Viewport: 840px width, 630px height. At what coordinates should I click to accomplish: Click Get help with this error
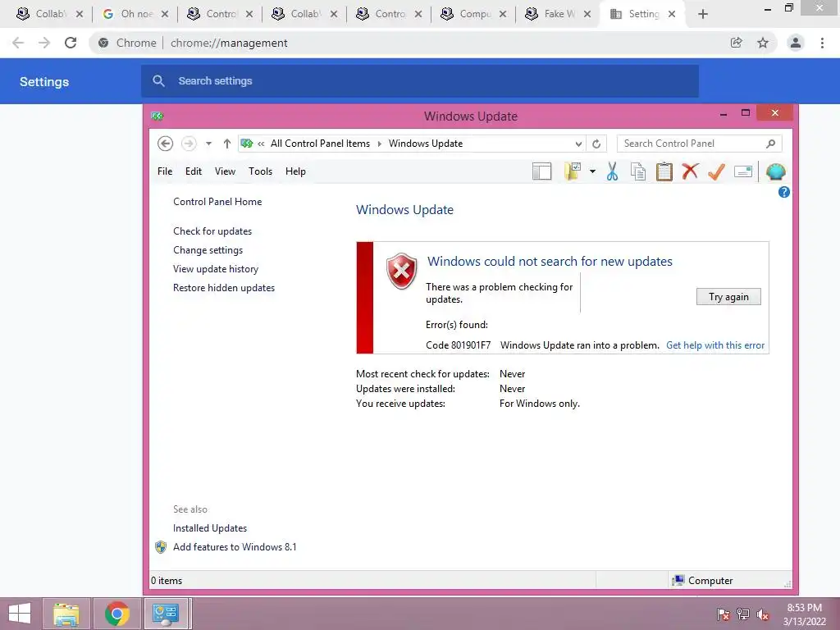coord(715,345)
